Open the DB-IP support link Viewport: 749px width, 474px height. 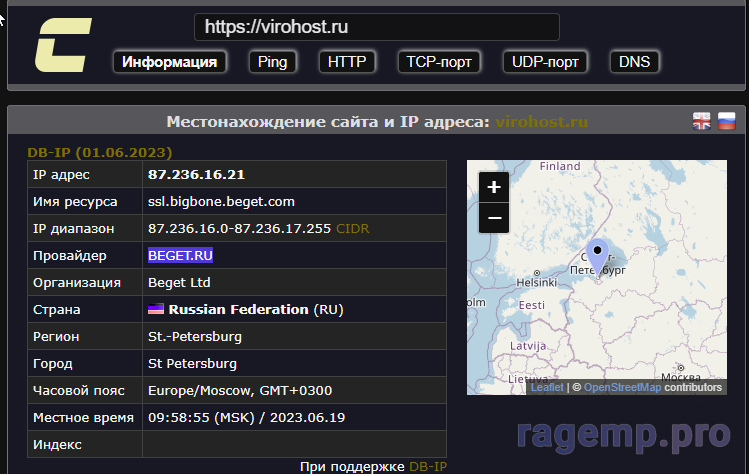coord(429,466)
